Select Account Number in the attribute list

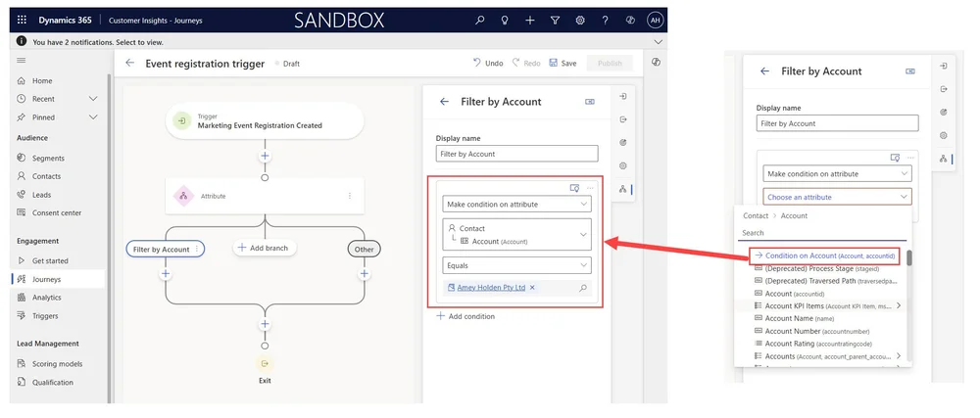click(811, 331)
